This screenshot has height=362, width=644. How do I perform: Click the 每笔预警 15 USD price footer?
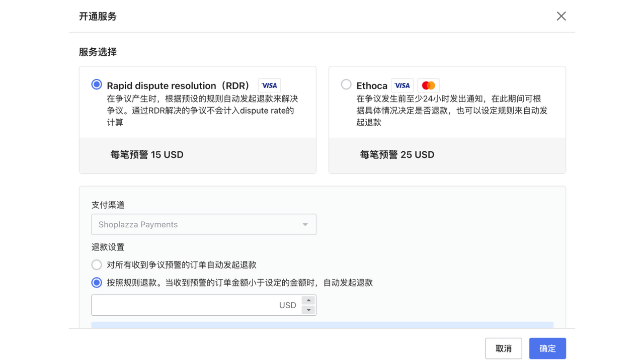point(147,155)
